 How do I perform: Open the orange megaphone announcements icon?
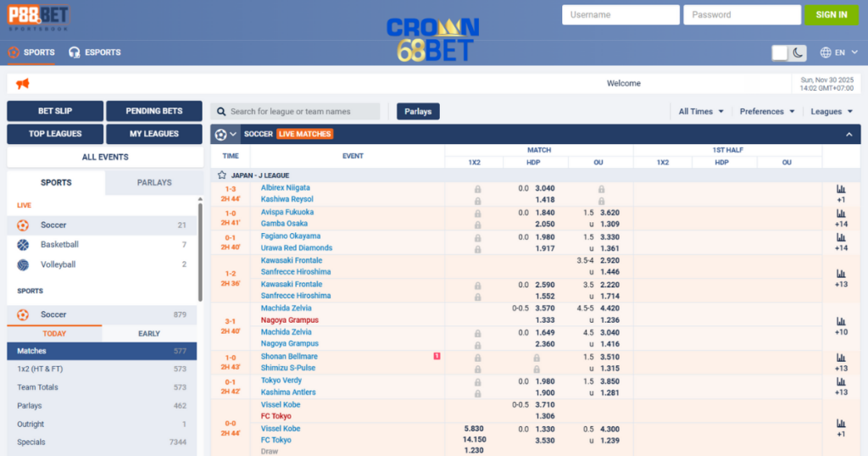[x=23, y=84]
